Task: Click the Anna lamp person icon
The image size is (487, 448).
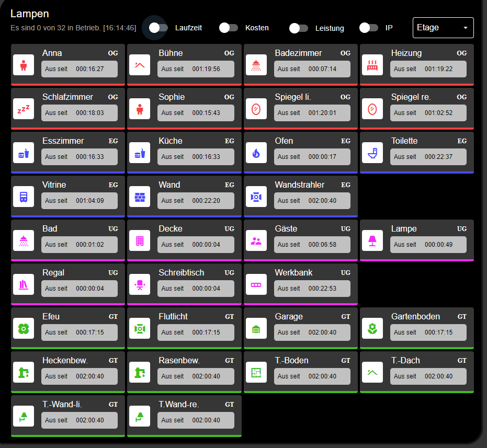Action: pos(24,65)
